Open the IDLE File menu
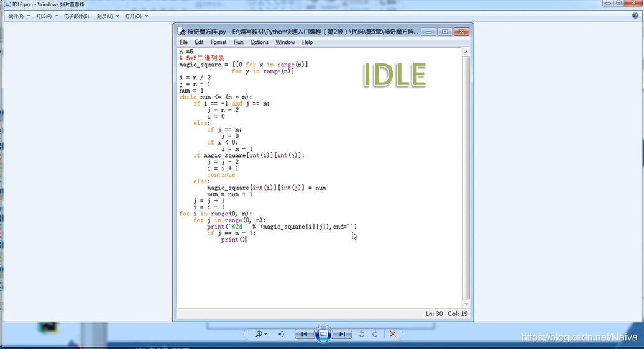 (183, 42)
